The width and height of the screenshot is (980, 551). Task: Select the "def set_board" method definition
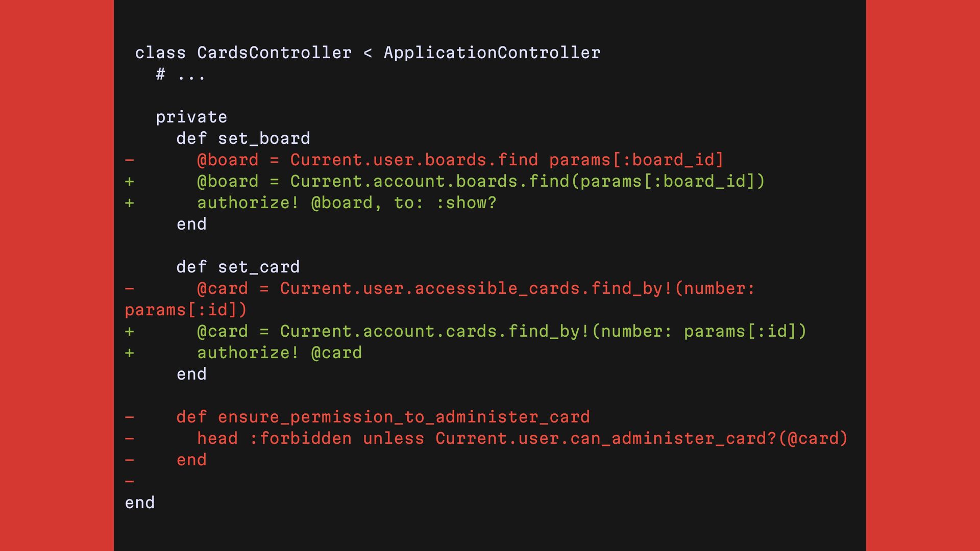click(x=243, y=139)
